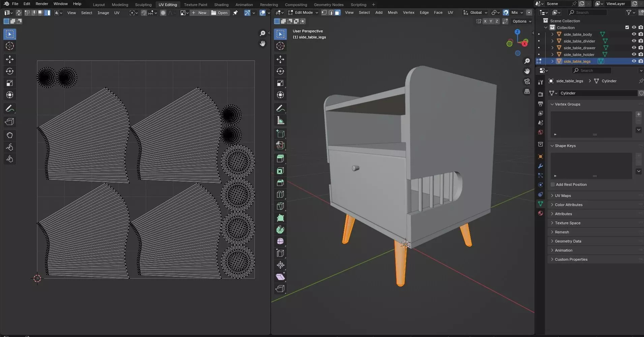Select the Bevel tool

pyautogui.click(x=280, y=182)
